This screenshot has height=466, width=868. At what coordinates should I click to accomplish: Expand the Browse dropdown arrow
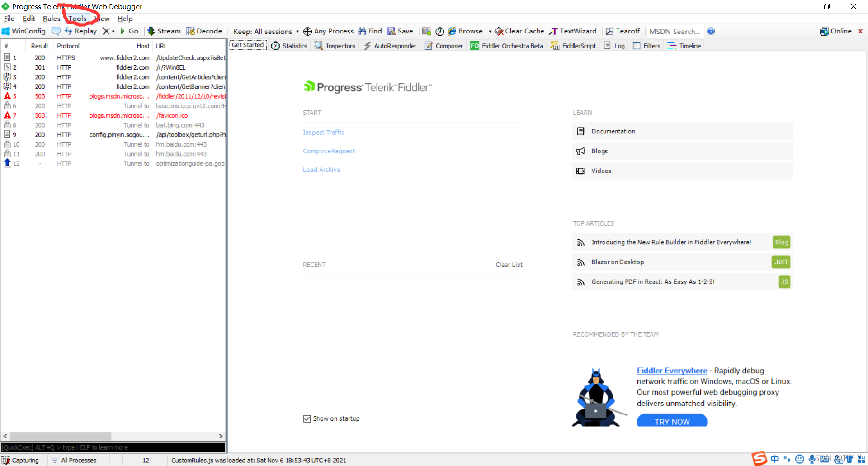[490, 31]
